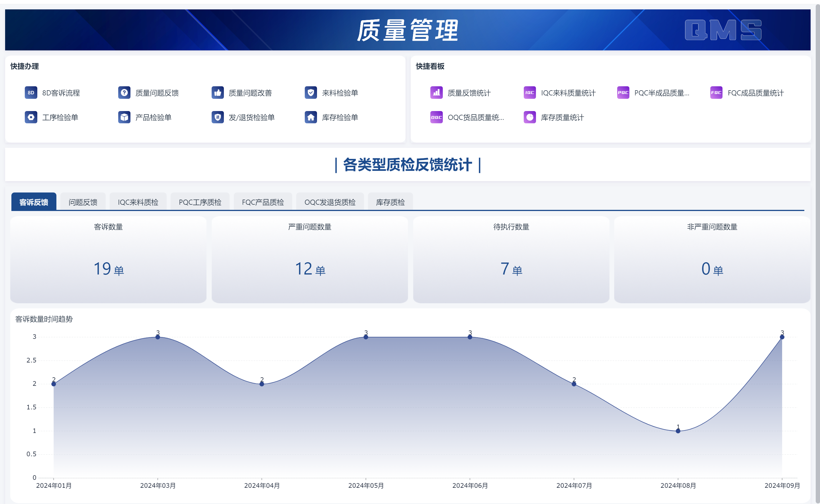Open the IQC来料质量统计 icon

pyautogui.click(x=530, y=93)
